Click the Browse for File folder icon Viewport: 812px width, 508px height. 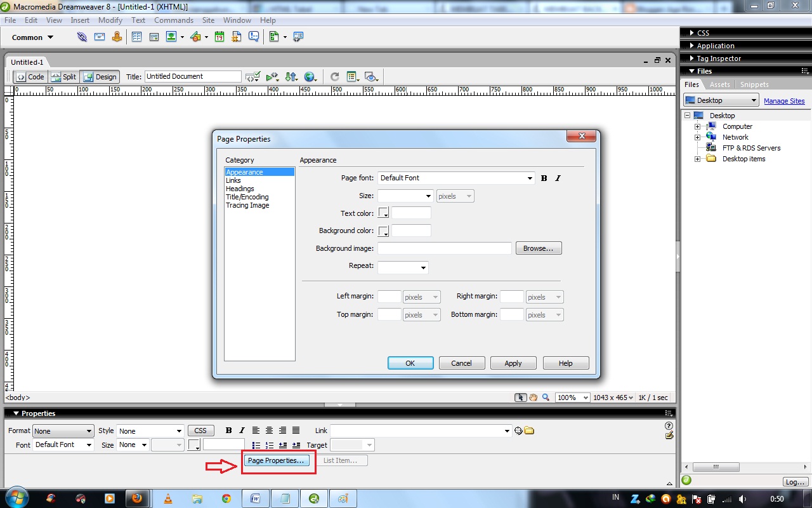pos(529,431)
